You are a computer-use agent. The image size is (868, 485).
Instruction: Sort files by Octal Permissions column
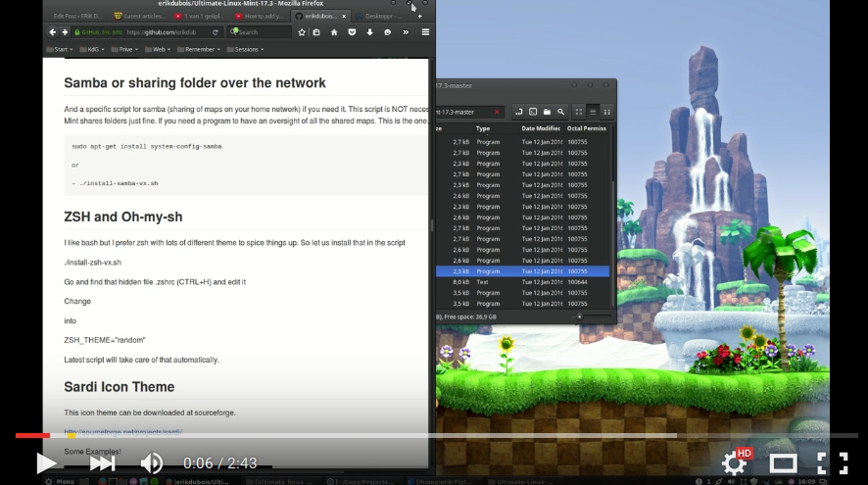(x=587, y=128)
